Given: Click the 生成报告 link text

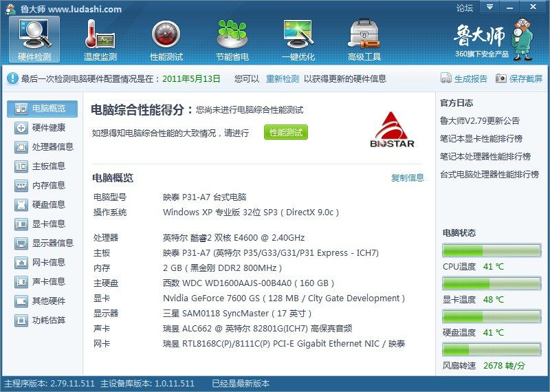Looking at the screenshot, I should pos(471,78).
